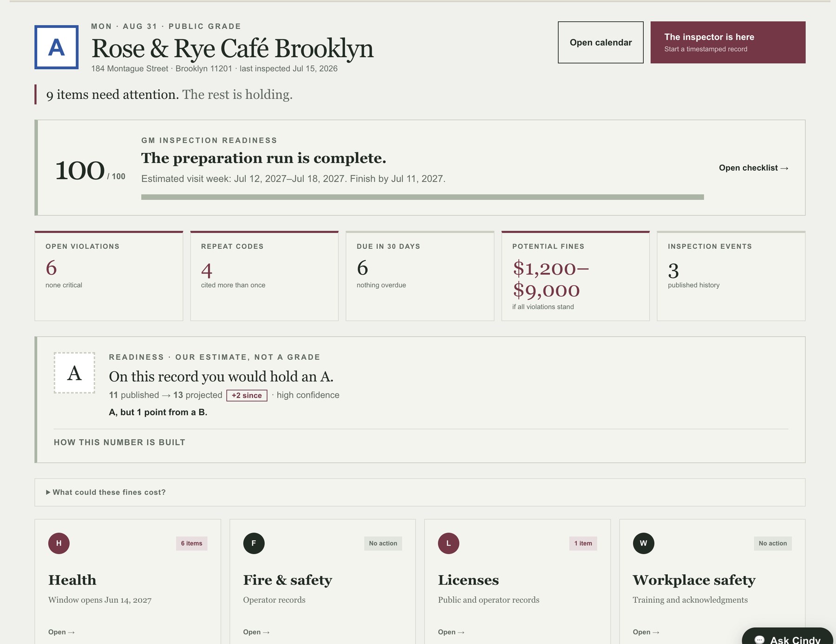
Task: Click the 'No action' badge on Fire & safety
Action: 383,543
